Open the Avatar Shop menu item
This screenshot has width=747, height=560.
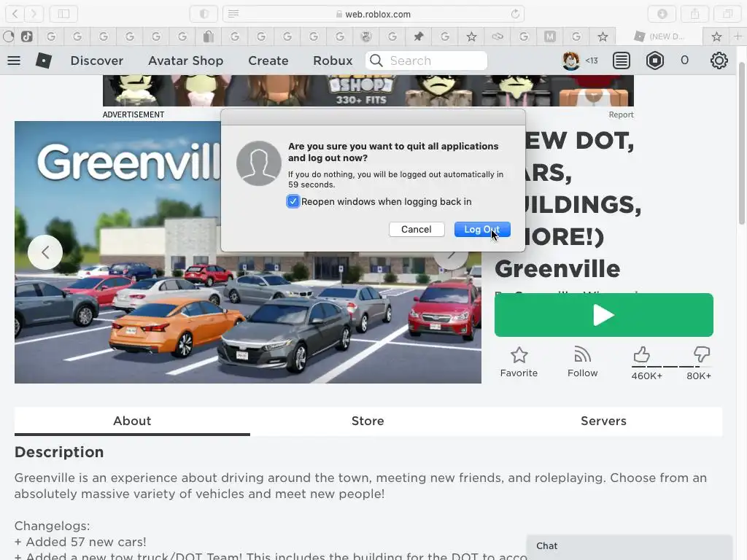tap(186, 61)
